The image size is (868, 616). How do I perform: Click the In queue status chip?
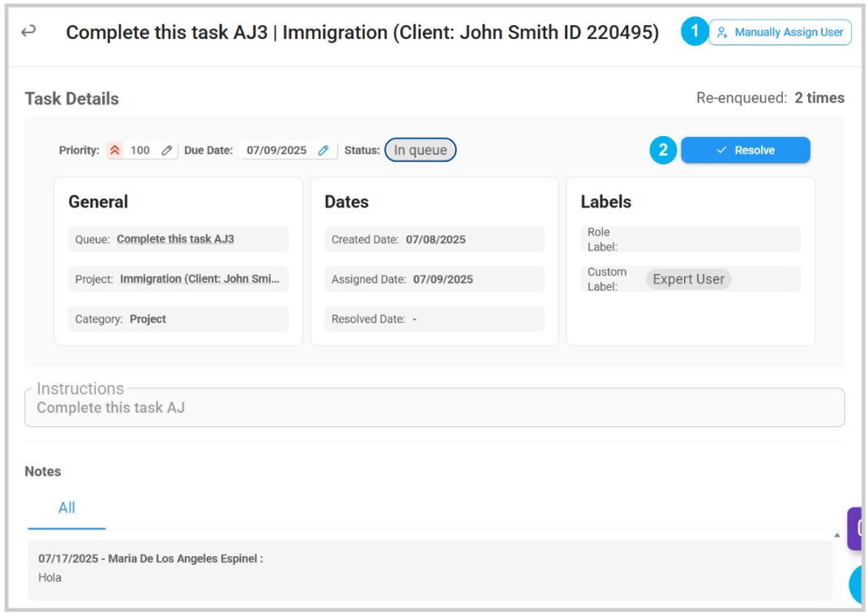point(420,150)
